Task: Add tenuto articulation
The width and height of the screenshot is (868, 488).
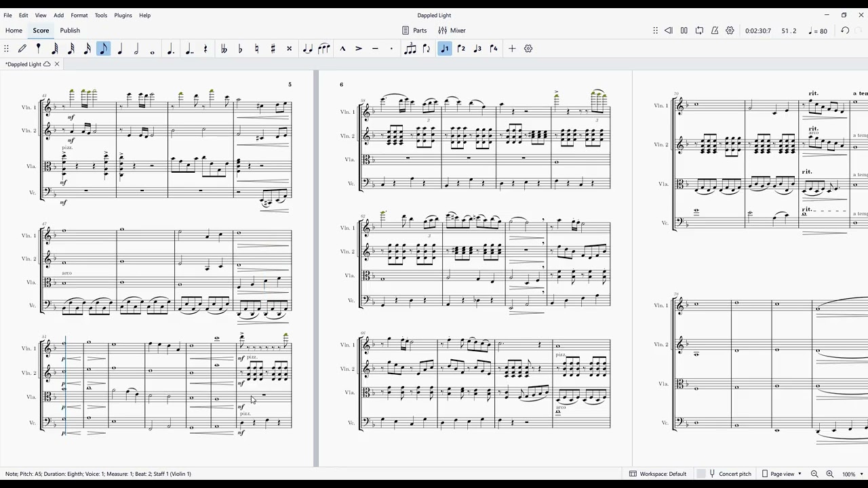Action: [375, 49]
